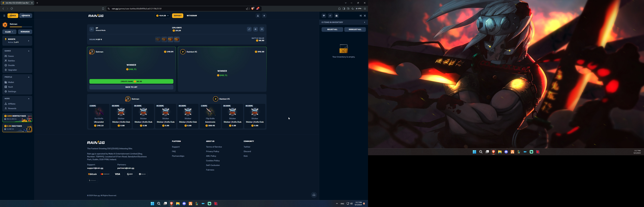Click the Create Same green button
Image resolution: width=644 pixels, height=207 pixels.
coord(131,82)
